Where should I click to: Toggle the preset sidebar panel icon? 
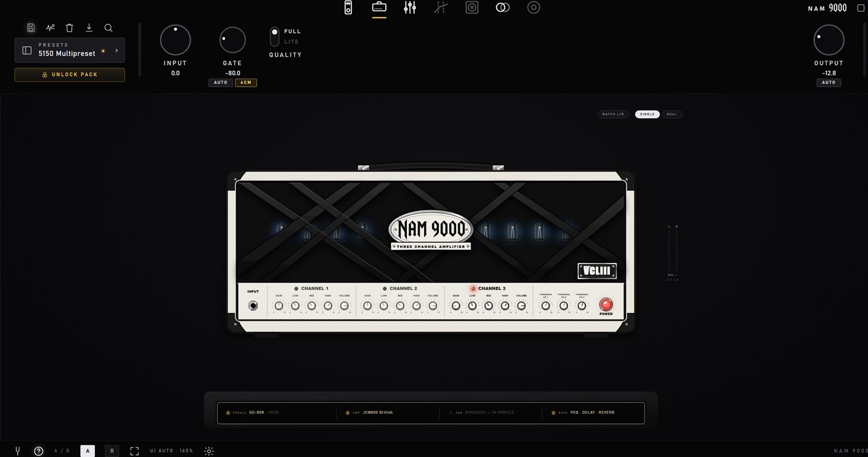coord(27,50)
